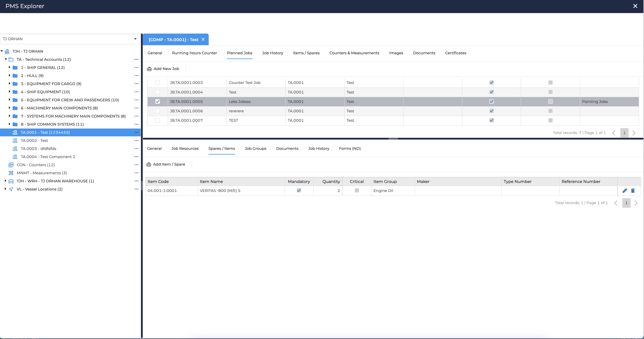The image size is (644, 339).
Task: Click the TA.0002 - Test component icon
Action: click(x=15, y=141)
